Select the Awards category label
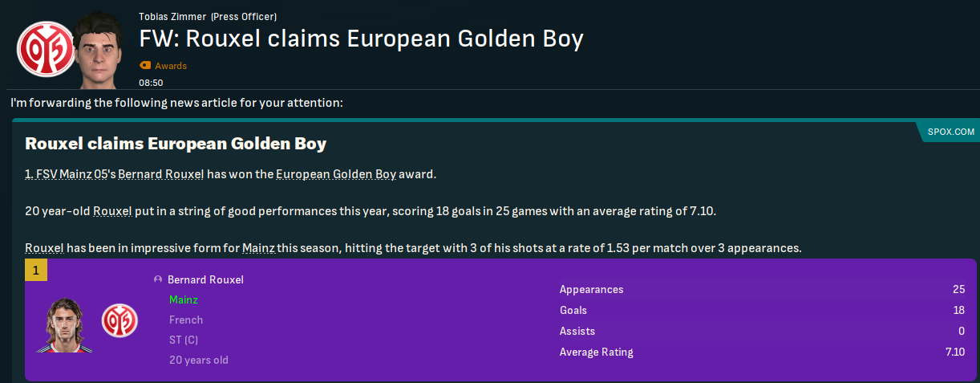The image size is (980, 383). (171, 66)
